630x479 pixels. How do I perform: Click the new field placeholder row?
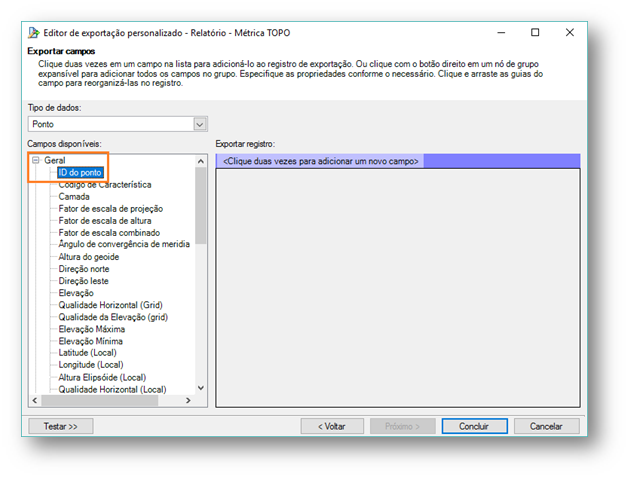coord(321,161)
